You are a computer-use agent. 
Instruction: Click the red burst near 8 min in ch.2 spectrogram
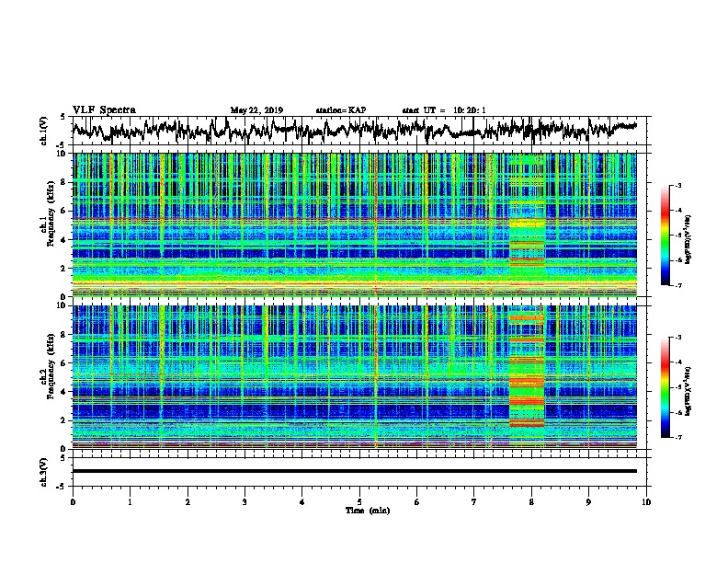pyautogui.click(x=527, y=376)
